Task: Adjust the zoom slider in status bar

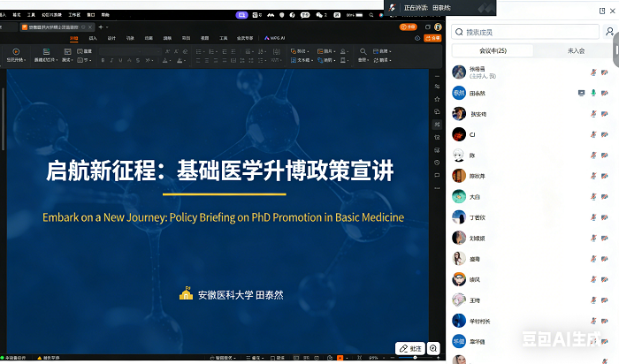Action: (414, 358)
